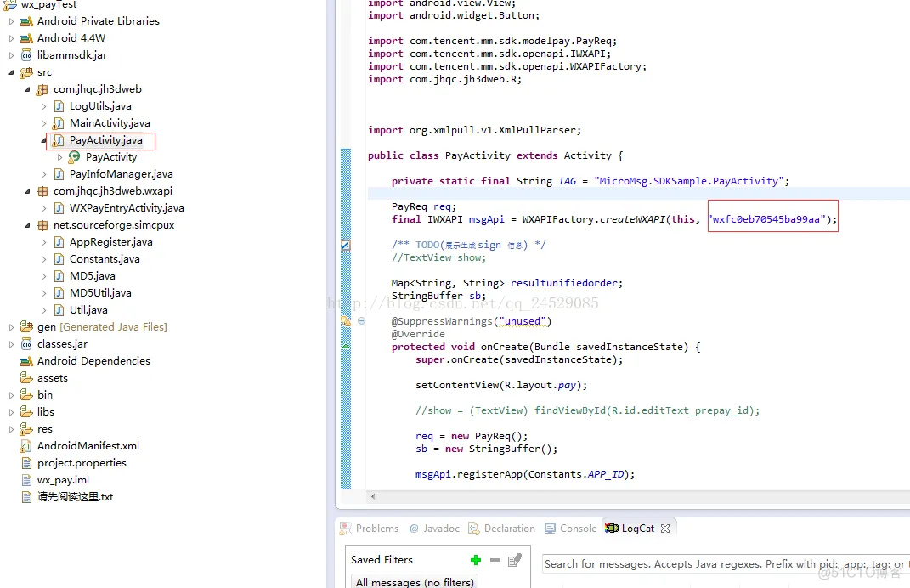Viewport: 910px width, 588px height.
Task: Select PayActivity.java in the package tree
Action: tap(105, 140)
